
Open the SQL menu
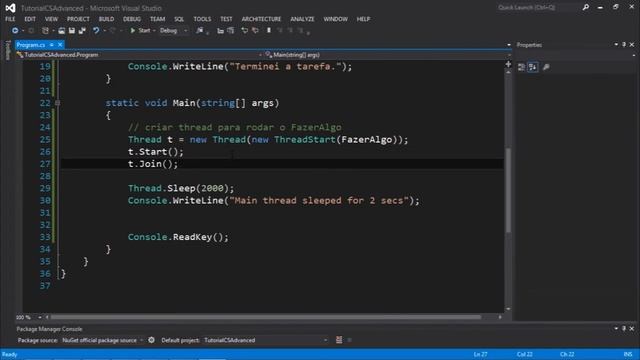point(179,19)
